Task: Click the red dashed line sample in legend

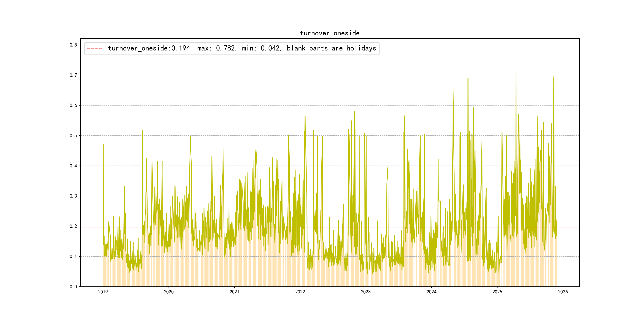Action: [94, 48]
